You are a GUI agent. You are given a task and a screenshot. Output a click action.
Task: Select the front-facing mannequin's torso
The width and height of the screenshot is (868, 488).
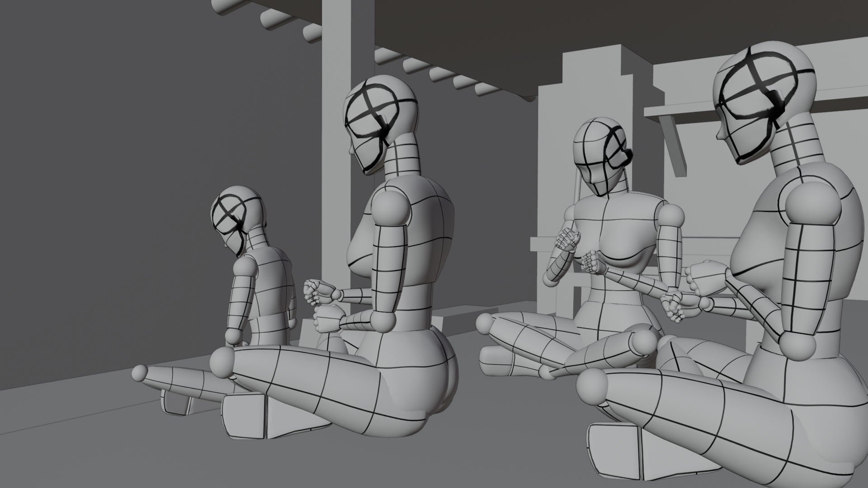point(614,246)
